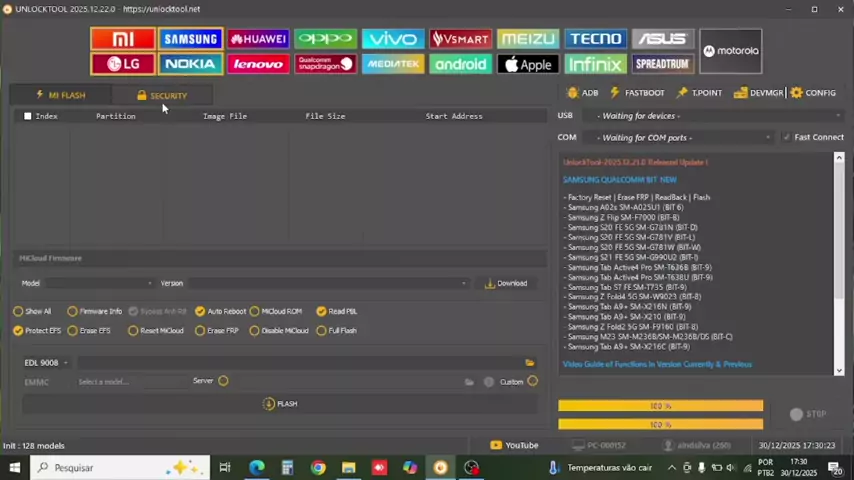Viewport: 854px width, 480px height.
Task: Disable the Auto Reboot option
Action: 200,311
